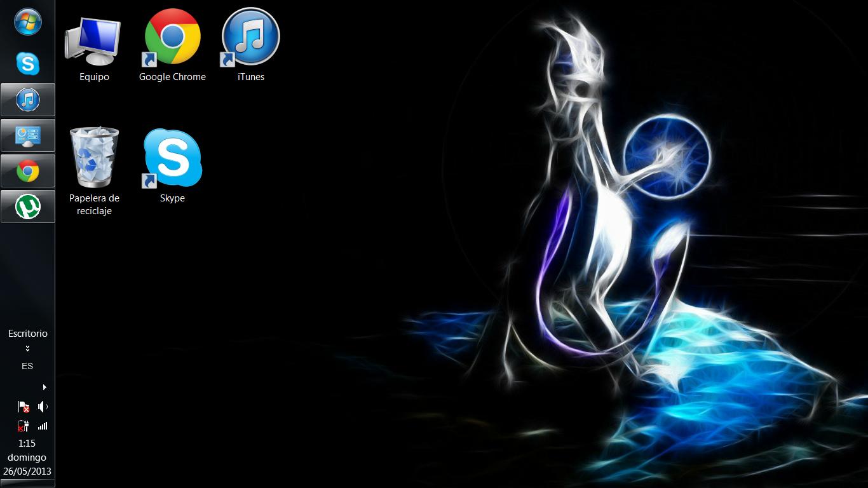
Task: Expand the Escritorio toolbar double chevron
Action: [27, 348]
